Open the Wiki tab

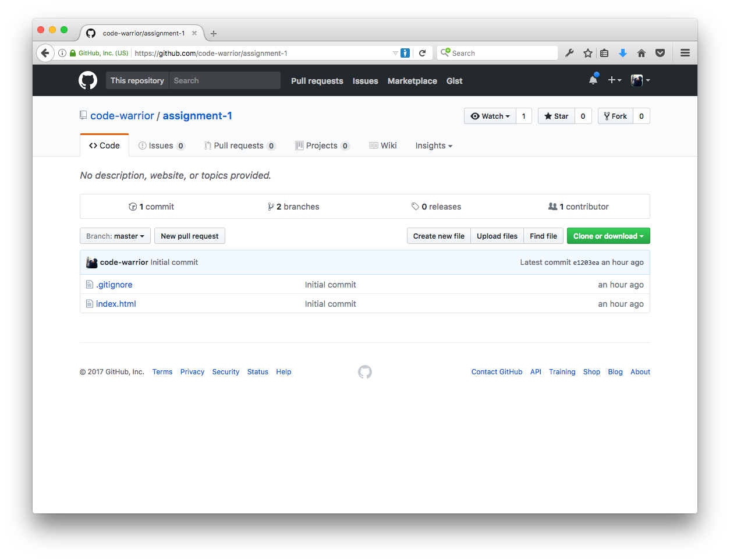pyautogui.click(x=383, y=146)
